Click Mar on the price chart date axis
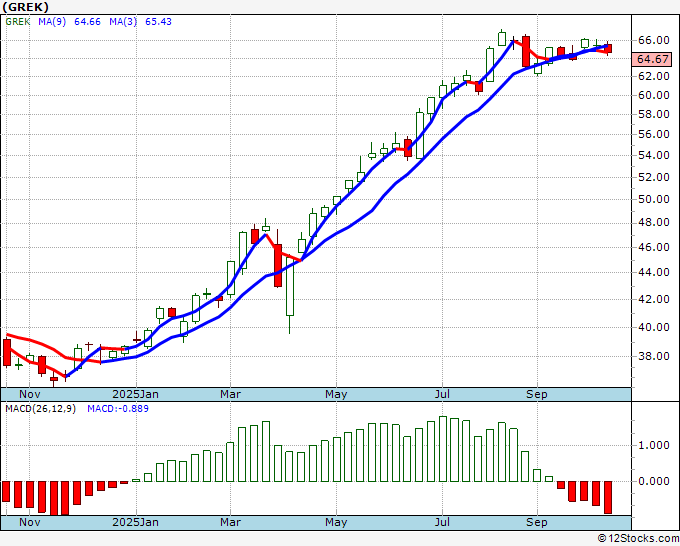 pos(230,394)
